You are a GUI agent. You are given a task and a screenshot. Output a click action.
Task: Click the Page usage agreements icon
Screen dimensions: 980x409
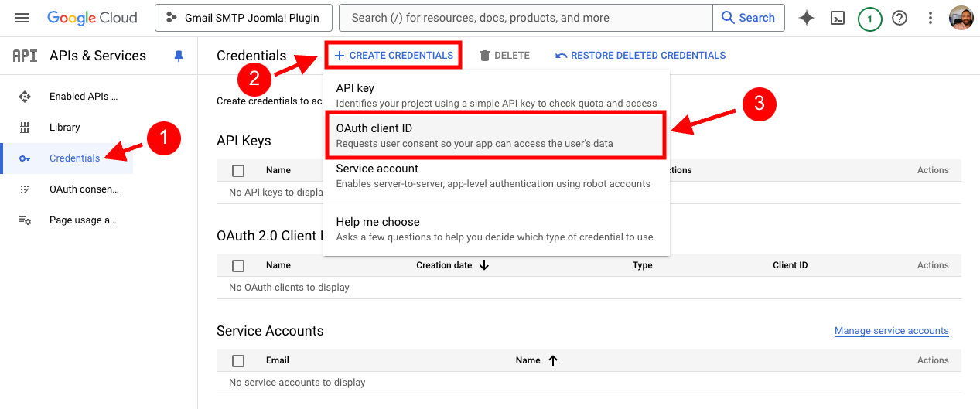click(x=25, y=220)
